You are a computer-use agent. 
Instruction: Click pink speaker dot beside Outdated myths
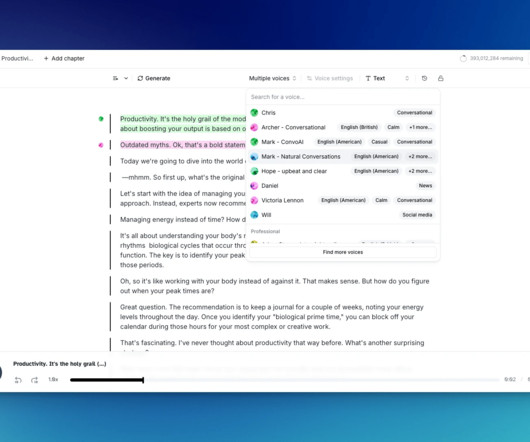tap(101, 145)
